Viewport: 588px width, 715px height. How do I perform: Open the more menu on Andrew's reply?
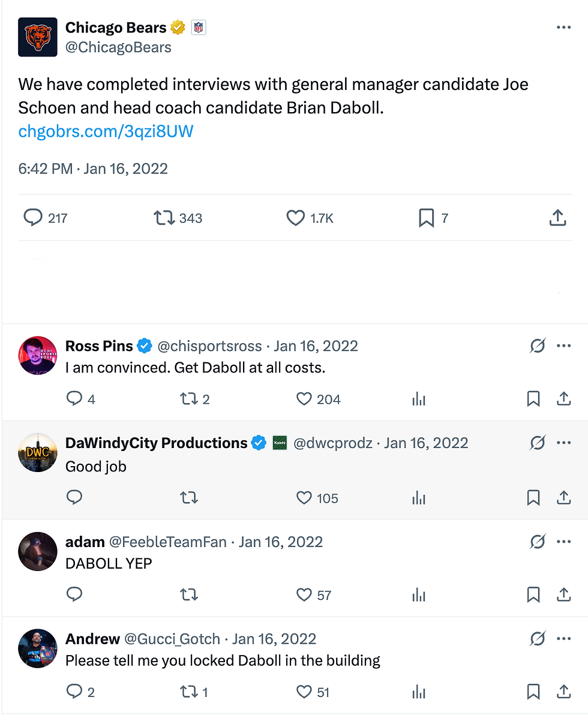563,638
